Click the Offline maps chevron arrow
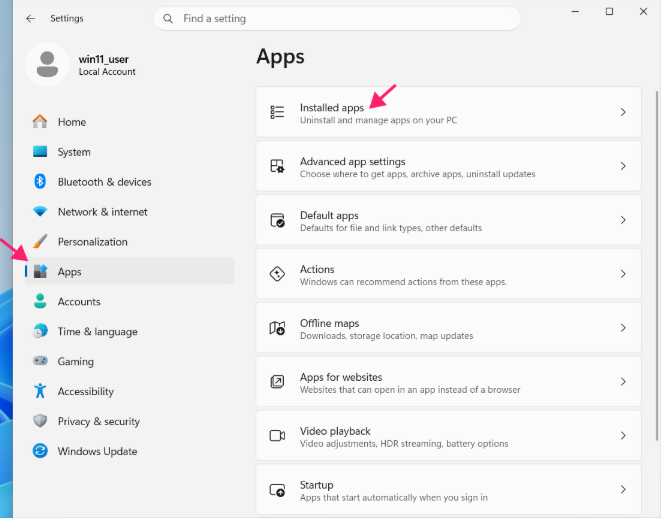 click(x=623, y=328)
